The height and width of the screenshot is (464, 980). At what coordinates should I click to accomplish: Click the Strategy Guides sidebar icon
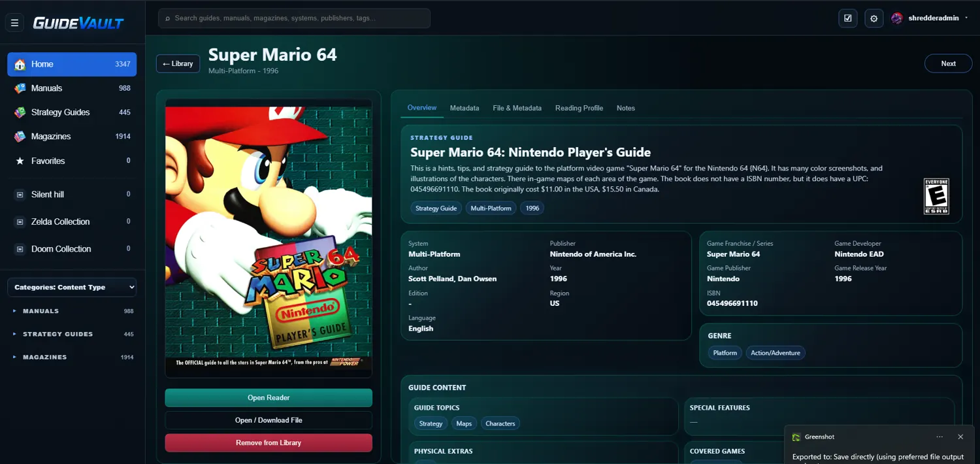[20, 112]
